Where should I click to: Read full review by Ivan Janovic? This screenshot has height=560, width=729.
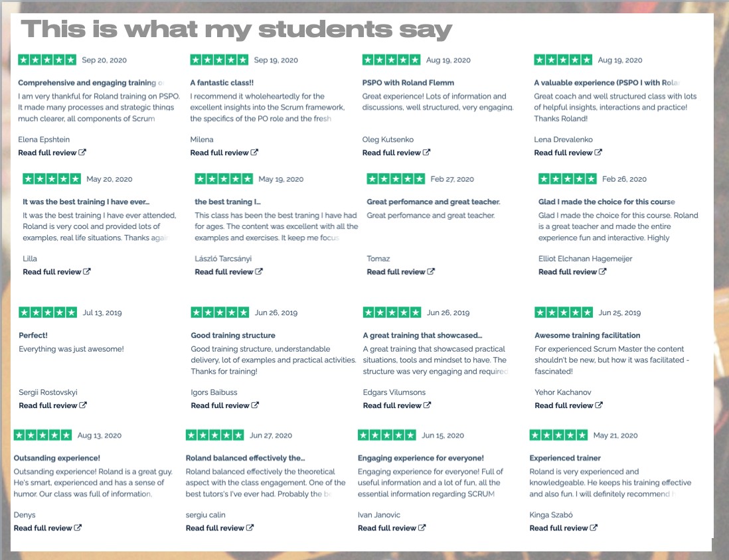coord(392,528)
